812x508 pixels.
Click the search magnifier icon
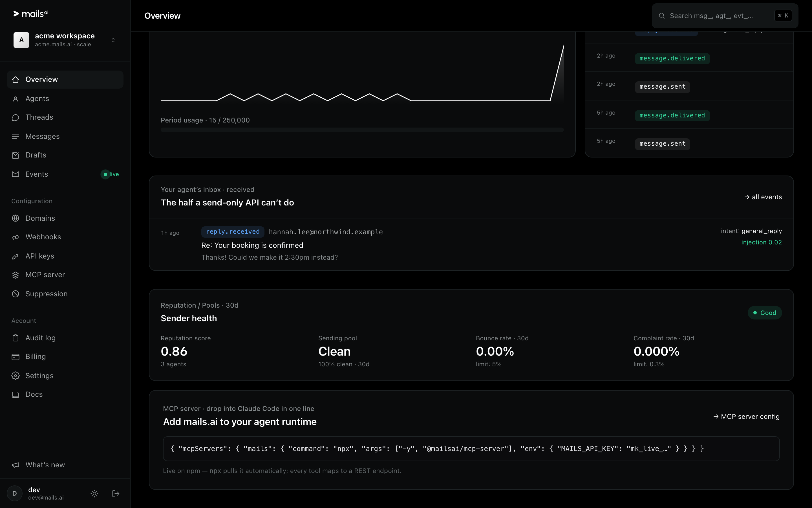tap(662, 16)
